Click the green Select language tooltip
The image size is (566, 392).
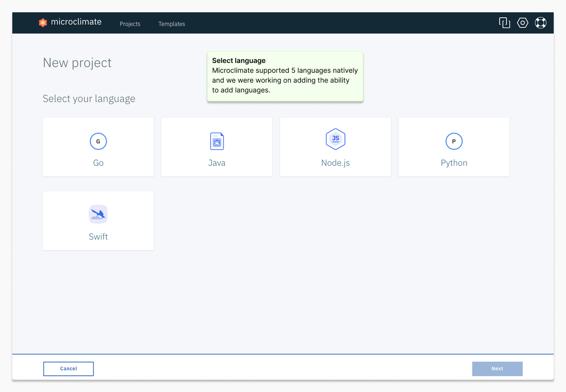click(x=285, y=76)
